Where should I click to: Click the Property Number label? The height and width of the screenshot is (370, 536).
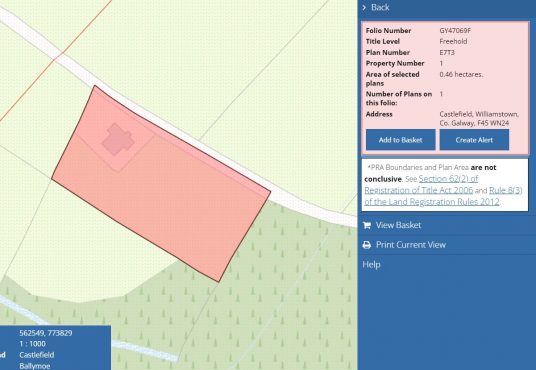click(395, 63)
